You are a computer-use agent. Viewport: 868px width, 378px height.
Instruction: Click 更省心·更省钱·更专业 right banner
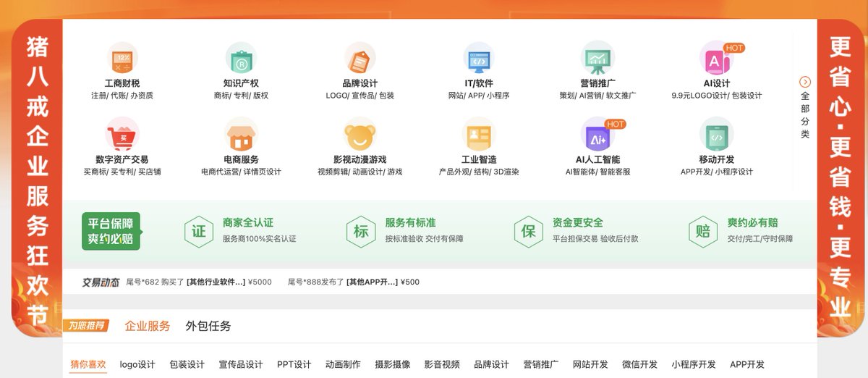click(x=840, y=180)
